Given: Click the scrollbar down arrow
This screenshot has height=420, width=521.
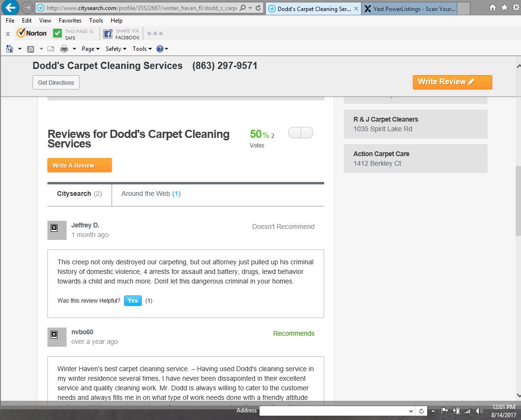Looking at the screenshot, I should (519, 396).
